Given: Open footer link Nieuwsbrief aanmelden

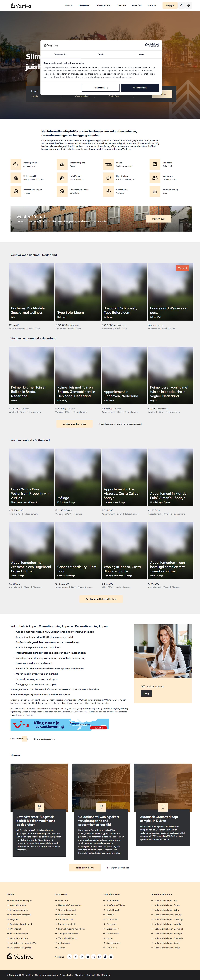Looking at the screenshot, I should click(x=70, y=905).
